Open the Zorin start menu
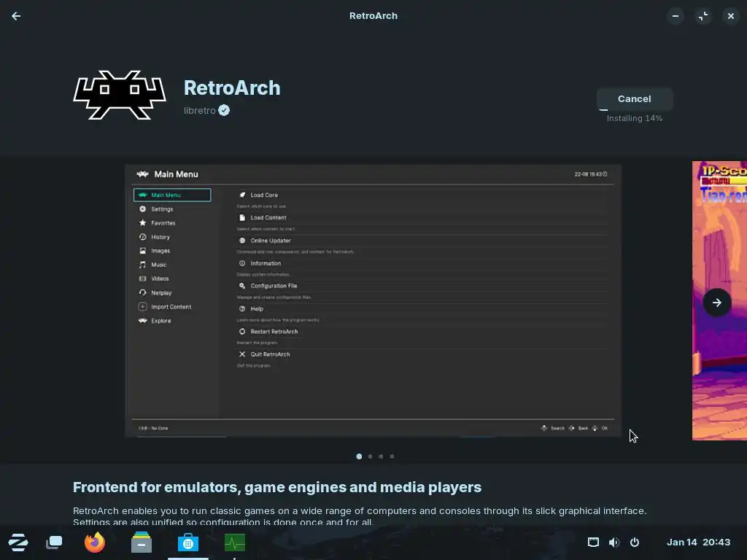 [x=18, y=542]
